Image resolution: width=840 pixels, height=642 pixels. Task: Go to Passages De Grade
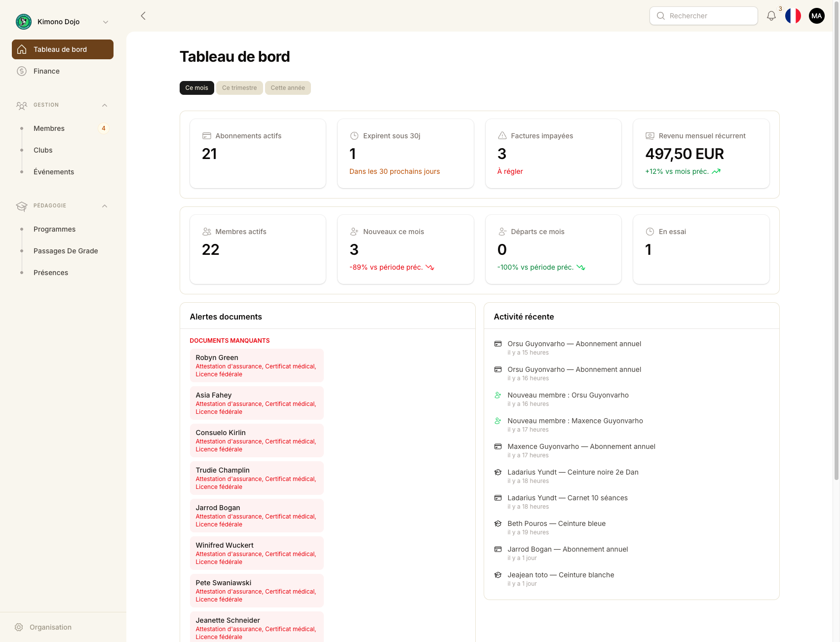pyautogui.click(x=66, y=251)
